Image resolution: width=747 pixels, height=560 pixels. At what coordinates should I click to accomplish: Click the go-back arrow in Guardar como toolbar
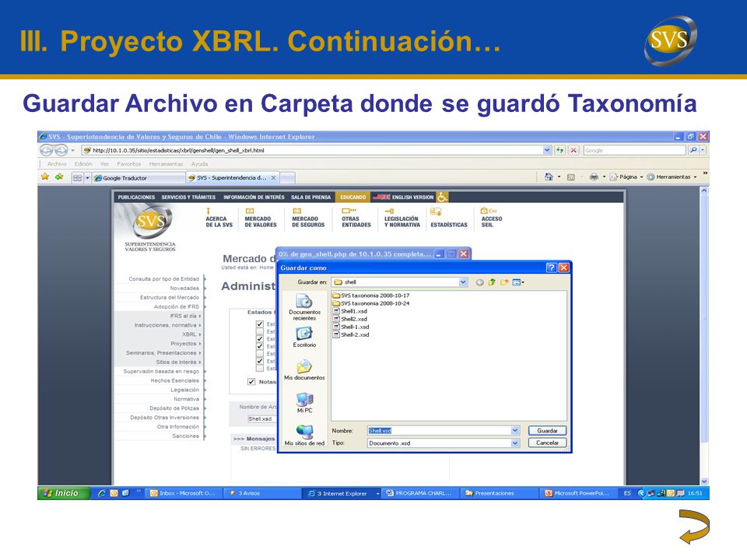480,282
